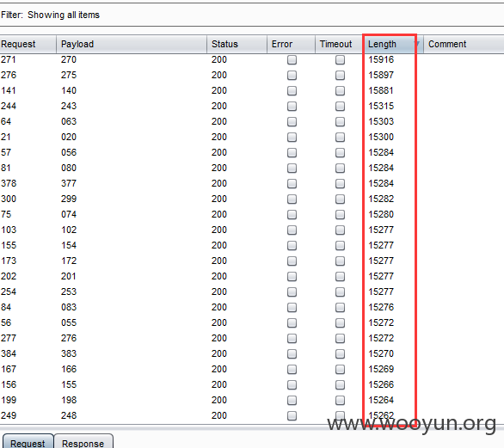Viewport: 504px width, 448px height.
Task: Tick Error checkbox for request 378
Action: pyautogui.click(x=292, y=183)
